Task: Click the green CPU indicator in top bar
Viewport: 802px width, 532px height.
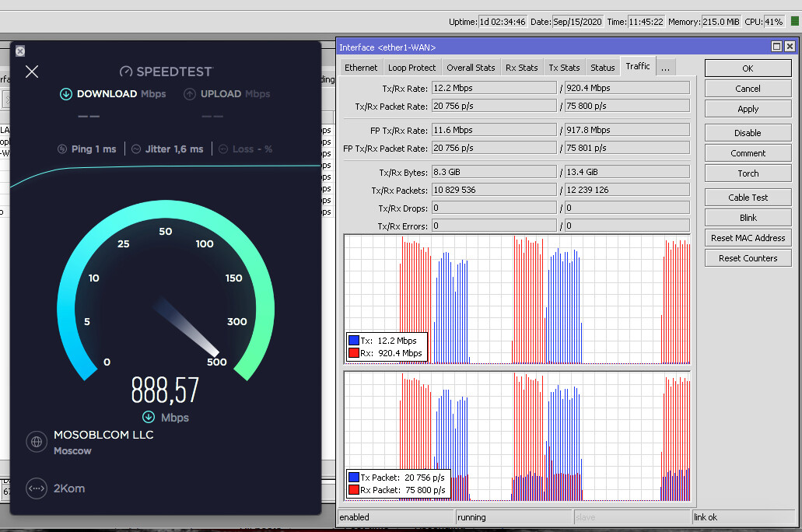Action: (794, 22)
